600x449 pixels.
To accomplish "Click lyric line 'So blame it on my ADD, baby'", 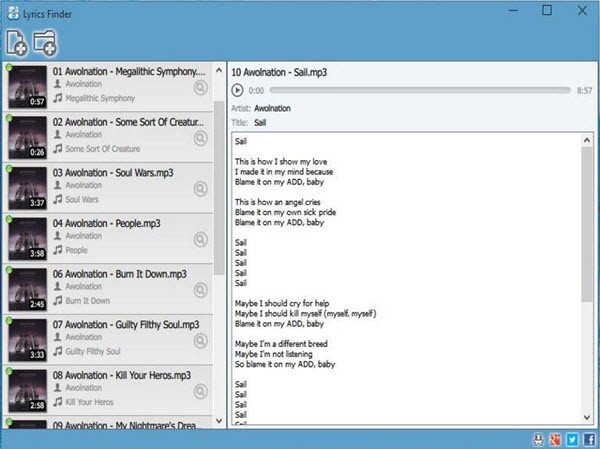I will [x=285, y=364].
